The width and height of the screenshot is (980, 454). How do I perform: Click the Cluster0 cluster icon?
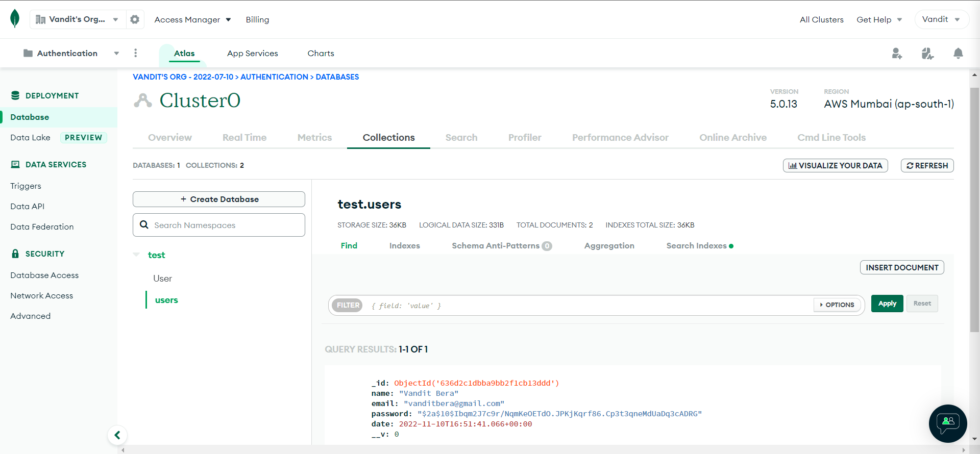point(143,100)
